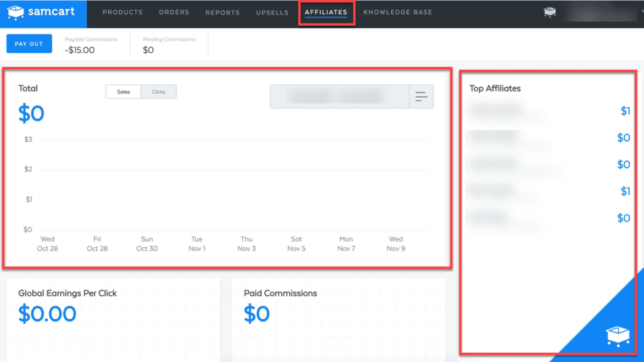This screenshot has height=362, width=644.
Task: Click the cart icon in top bar
Action: coord(550,12)
